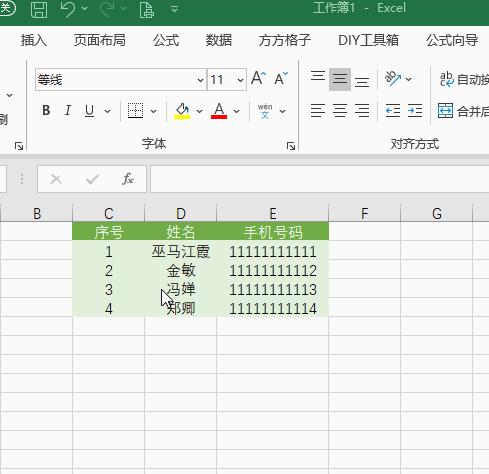Viewport: 489px width, 474px height.
Task: Open the Redo history dropdown arrow
Action: click(x=124, y=8)
